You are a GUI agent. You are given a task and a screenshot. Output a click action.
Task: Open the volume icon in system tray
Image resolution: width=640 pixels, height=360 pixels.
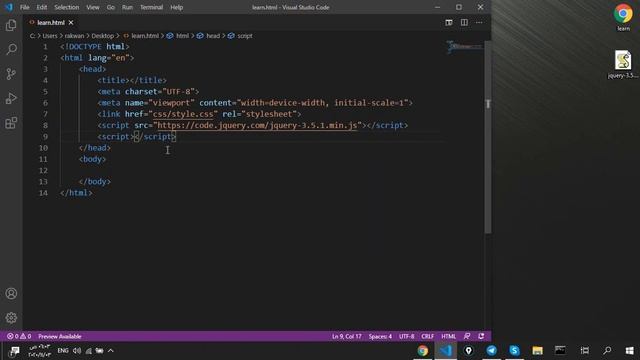[77, 351]
